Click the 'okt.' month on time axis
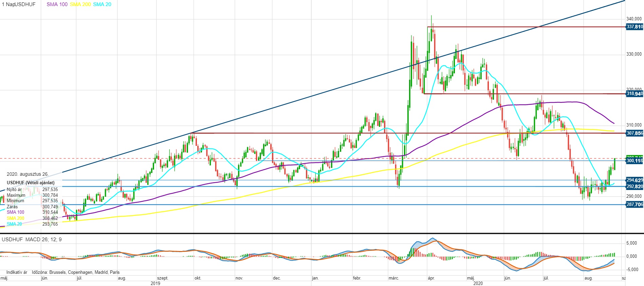 198,278
